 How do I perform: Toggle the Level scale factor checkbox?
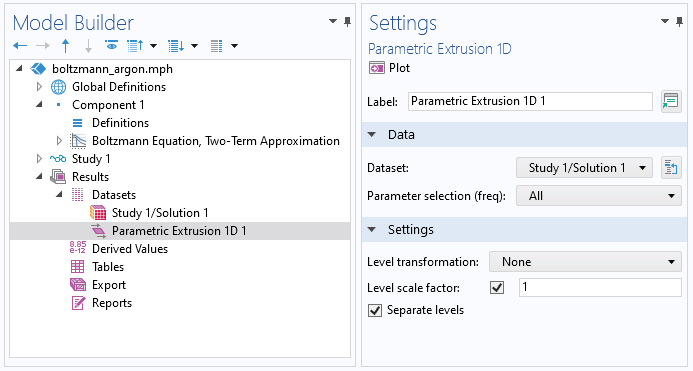497,288
